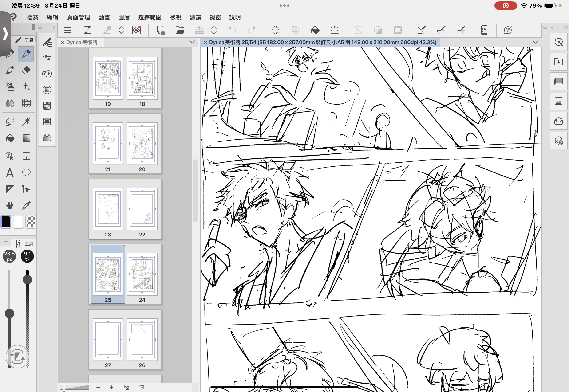Open Clip Studio spiral icon
The height and width of the screenshot is (392, 569).
(136, 30)
